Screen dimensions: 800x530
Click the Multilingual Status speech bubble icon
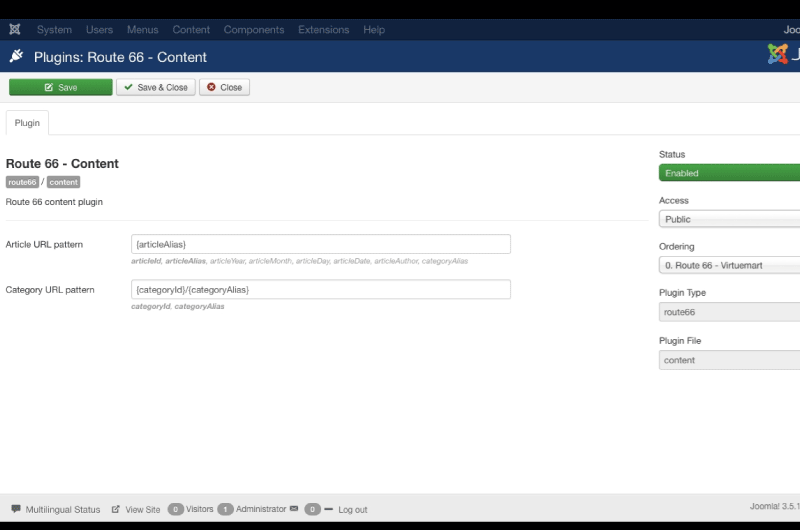point(16,509)
